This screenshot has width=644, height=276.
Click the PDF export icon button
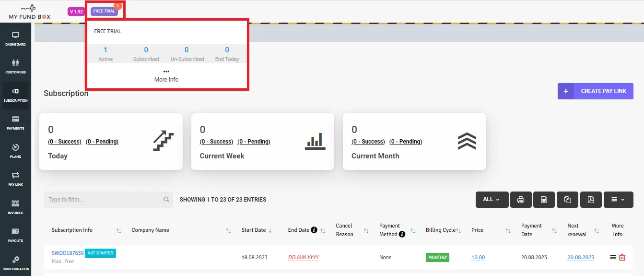tap(591, 200)
